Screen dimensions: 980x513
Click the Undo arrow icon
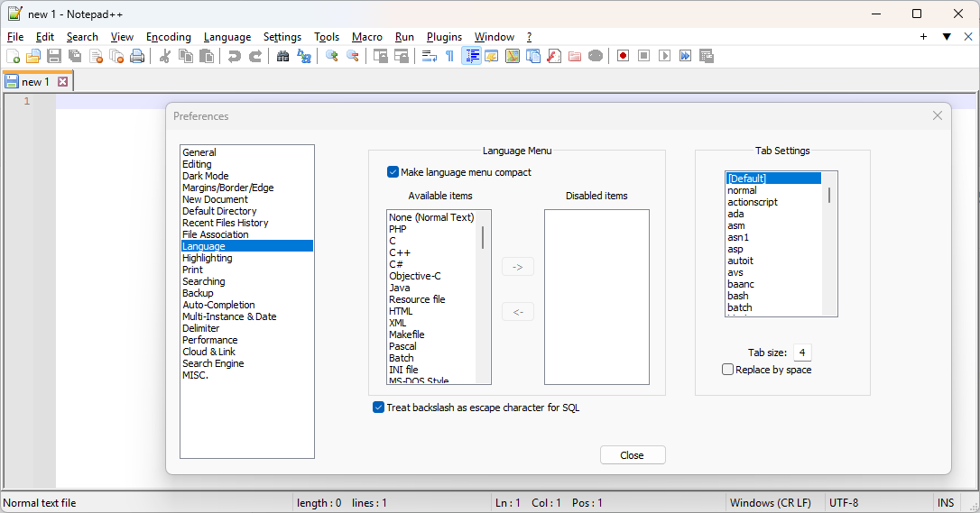click(235, 56)
